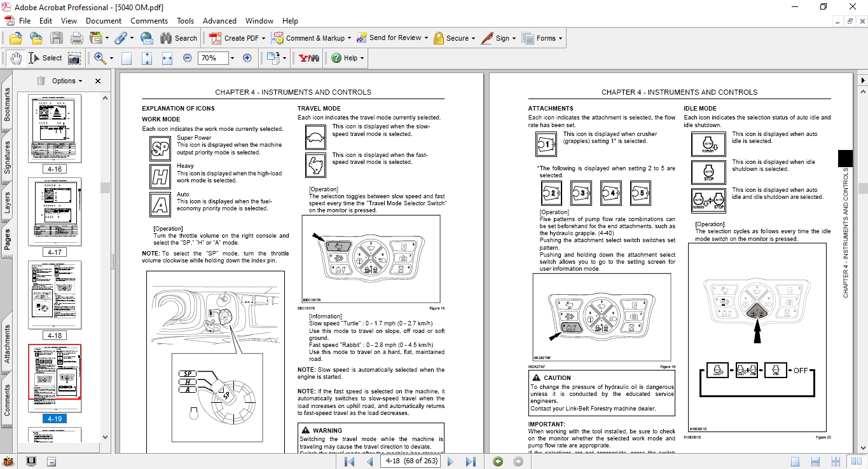Click the Fit Width icon
Viewport: 868px width, 469px height.
(x=167, y=58)
